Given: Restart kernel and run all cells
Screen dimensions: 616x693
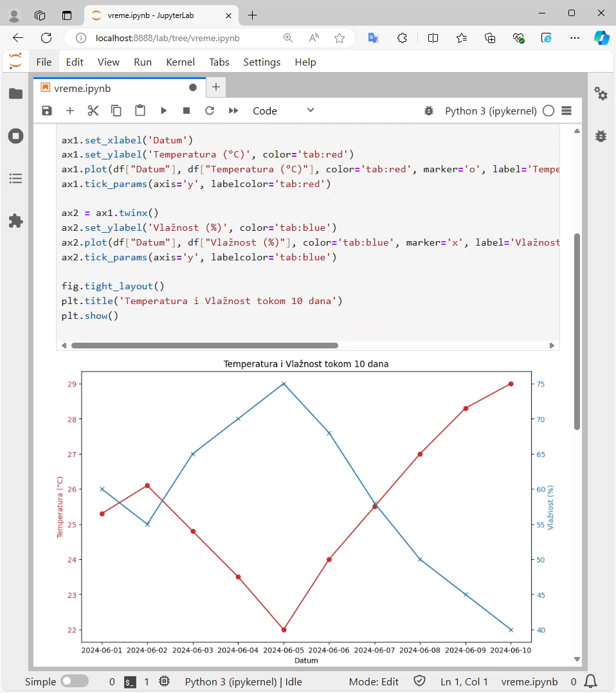Looking at the screenshot, I should click(x=233, y=111).
